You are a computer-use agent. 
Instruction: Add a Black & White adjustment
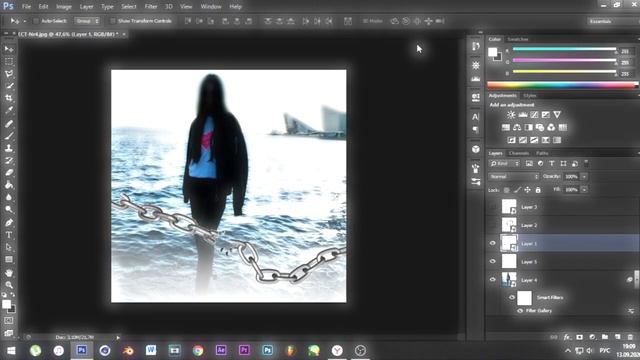[x=529, y=127]
